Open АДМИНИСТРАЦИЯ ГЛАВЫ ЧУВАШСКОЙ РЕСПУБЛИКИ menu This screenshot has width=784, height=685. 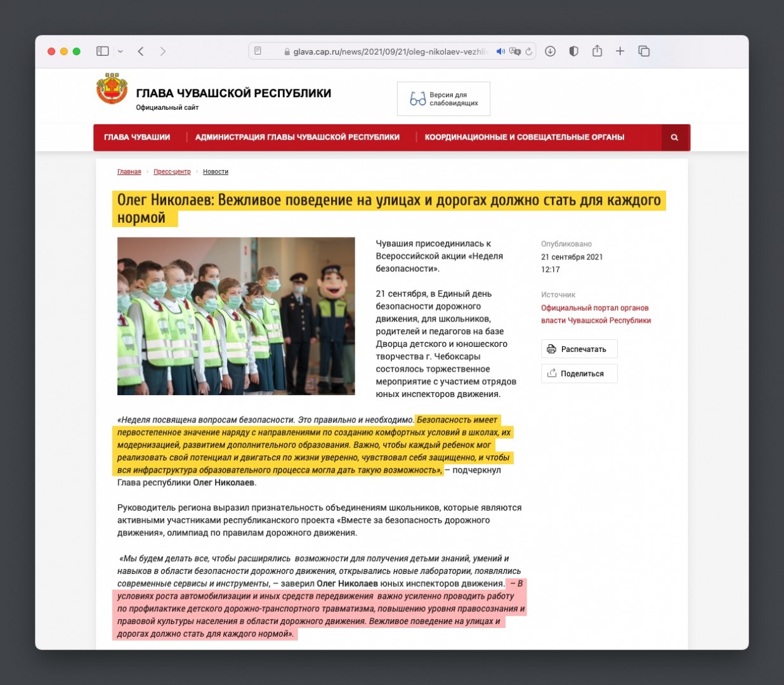(x=297, y=137)
